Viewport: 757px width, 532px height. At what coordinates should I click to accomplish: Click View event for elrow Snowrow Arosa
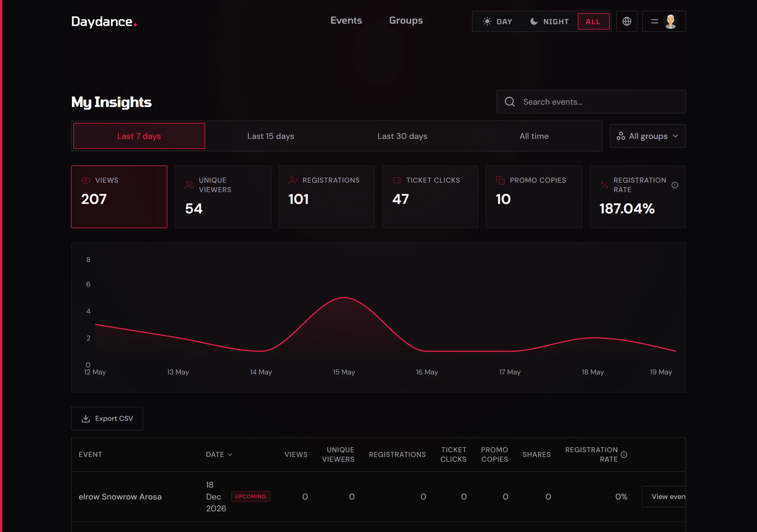664,497
